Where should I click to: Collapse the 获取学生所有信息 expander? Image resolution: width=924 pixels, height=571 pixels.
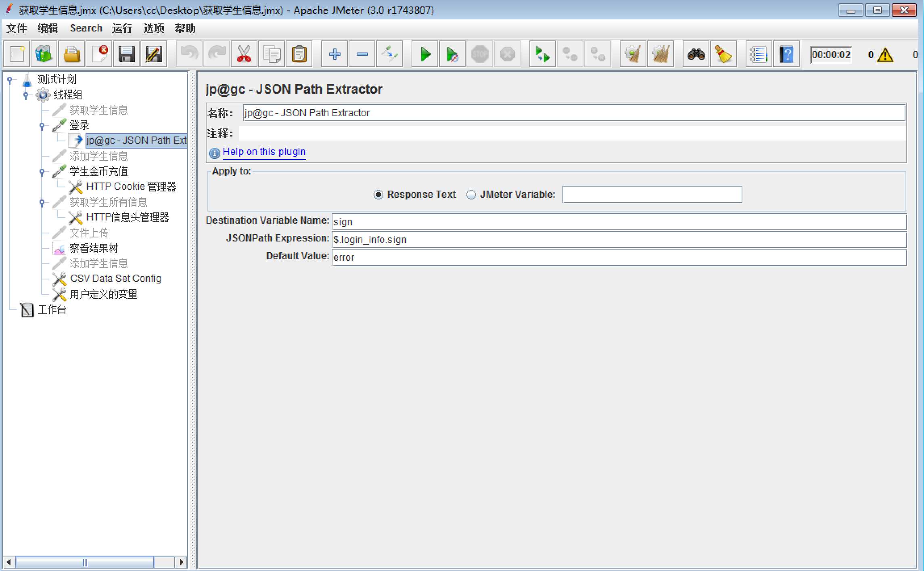click(x=42, y=203)
